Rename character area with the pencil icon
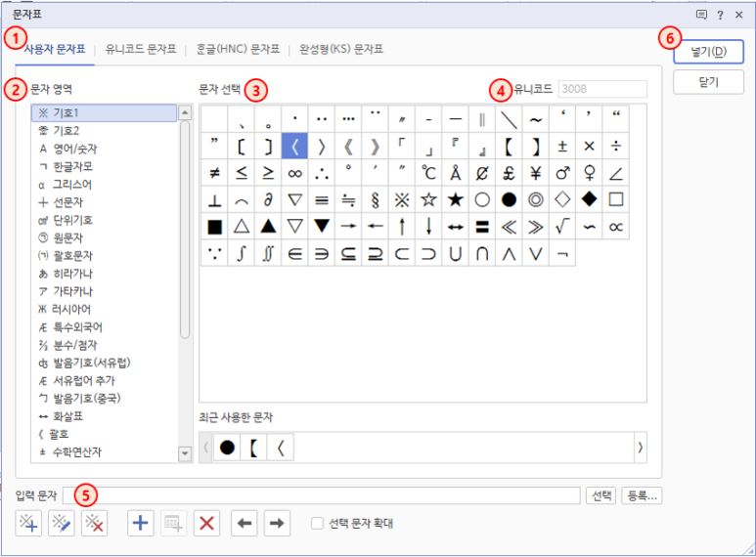Screen dimensions: 756x557 pyautogui.click(x=62, y=523)
